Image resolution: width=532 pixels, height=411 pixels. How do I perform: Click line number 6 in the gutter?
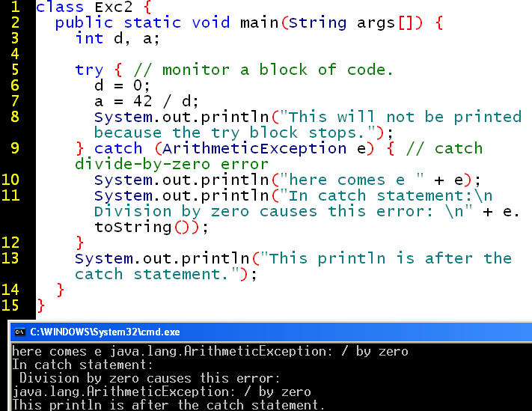pos(15,85)
